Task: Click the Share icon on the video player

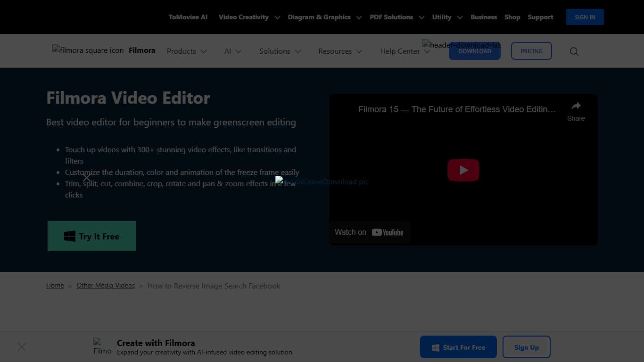Action: tap(576, 106)
